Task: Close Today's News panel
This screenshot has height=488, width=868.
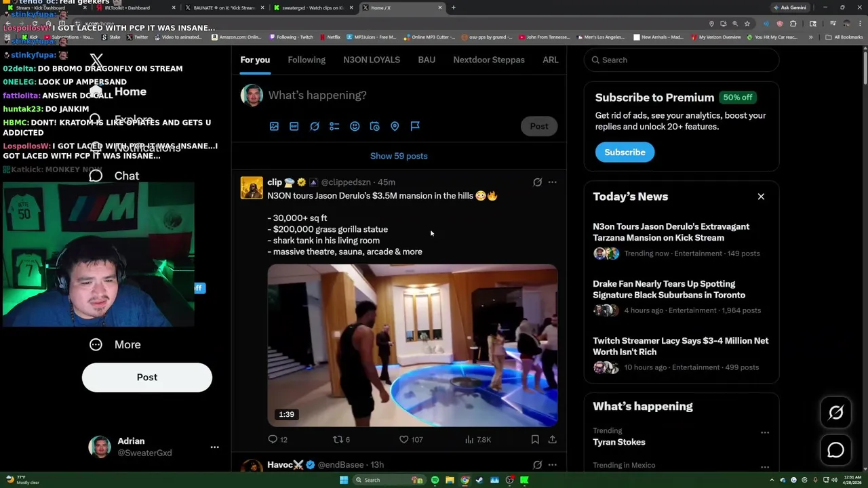Action: click(x=761, y=197)
